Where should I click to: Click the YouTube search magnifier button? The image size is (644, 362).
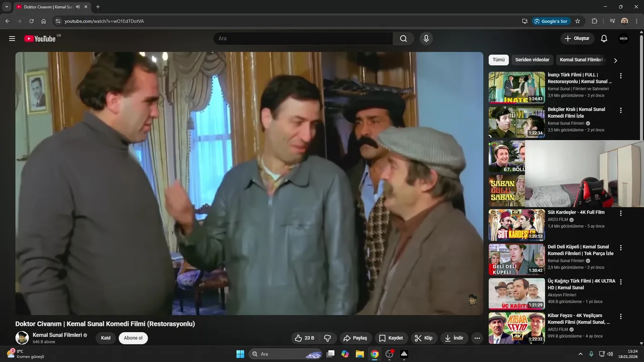pyautogui.click(x=404, y=39)
